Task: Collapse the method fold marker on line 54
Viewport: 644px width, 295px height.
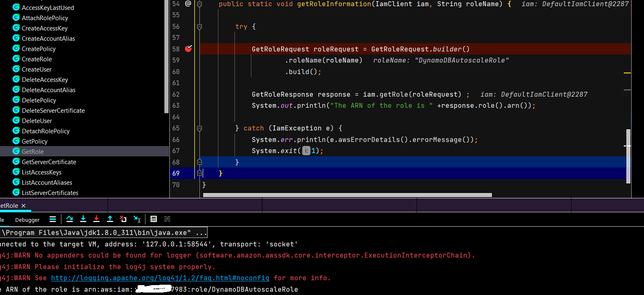Action: tap(199, 4)
